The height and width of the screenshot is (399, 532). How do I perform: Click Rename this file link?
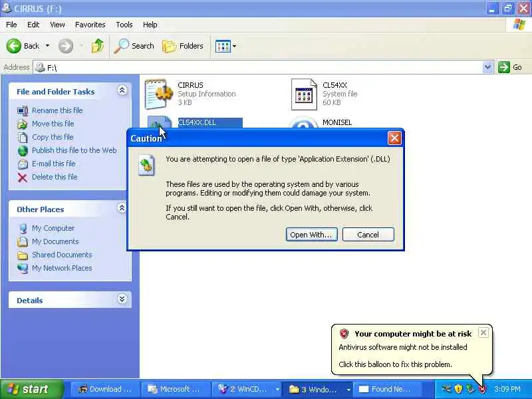pyautogui.click(x=57, y=110)
